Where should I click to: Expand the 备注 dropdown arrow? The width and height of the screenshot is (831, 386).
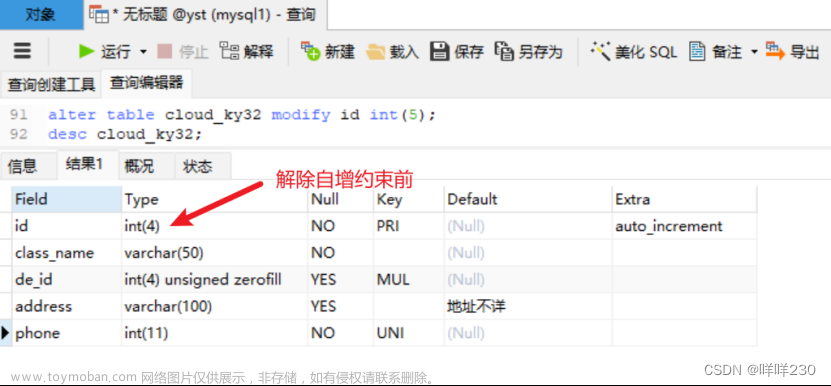coord(754,52)
